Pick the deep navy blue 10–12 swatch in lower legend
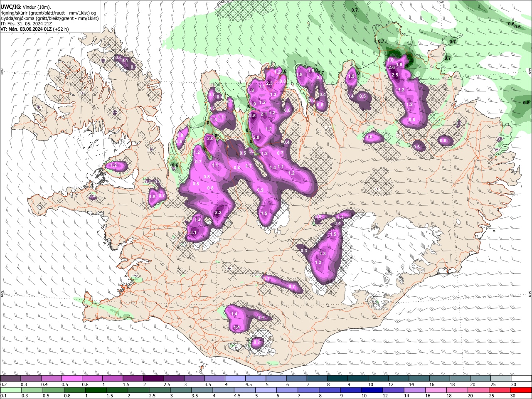The image size is (532, 399). (372, 390)
